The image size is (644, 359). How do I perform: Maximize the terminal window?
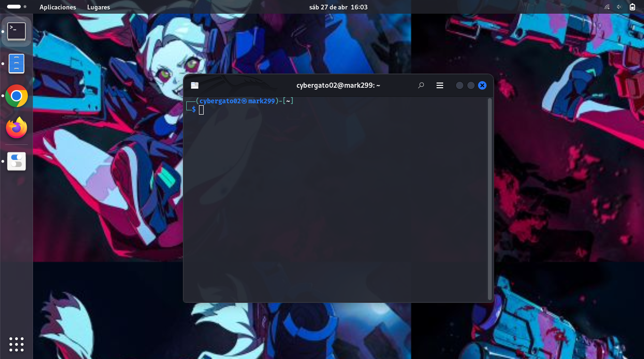point(471,85)
